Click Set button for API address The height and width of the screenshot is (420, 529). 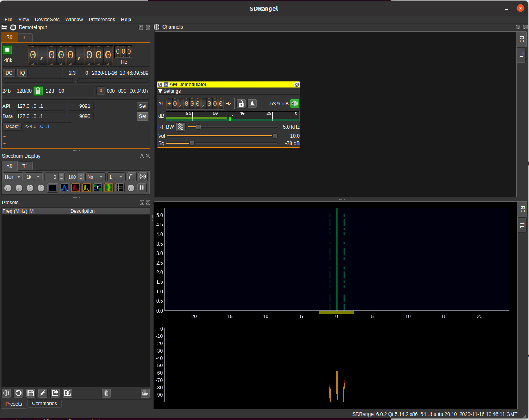tap(143, 106)
